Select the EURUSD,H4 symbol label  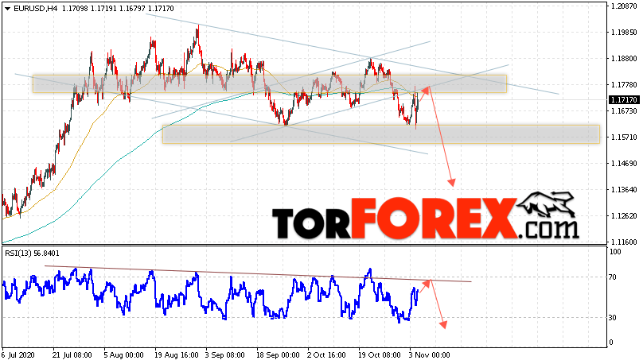tap(36, 8)
